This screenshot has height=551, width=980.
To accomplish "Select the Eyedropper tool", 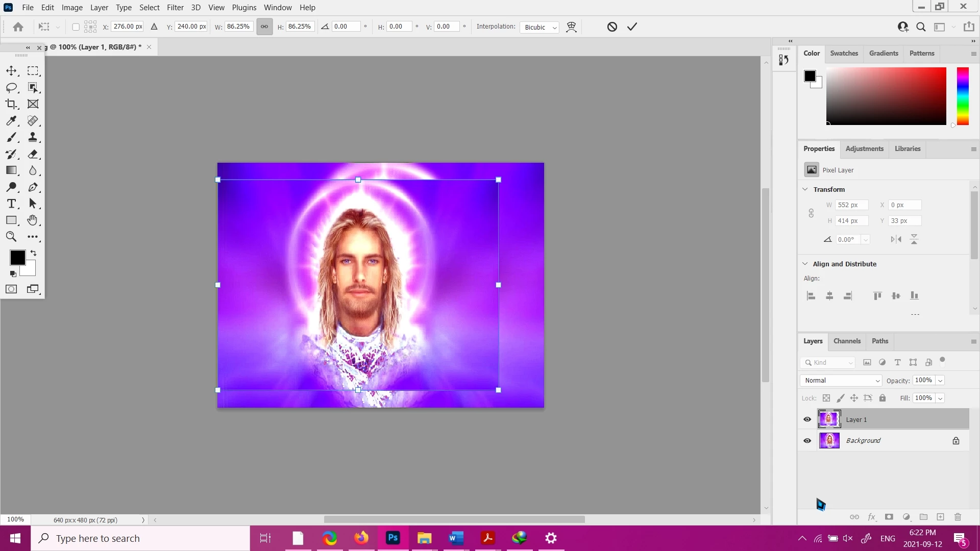I will 11,121.
